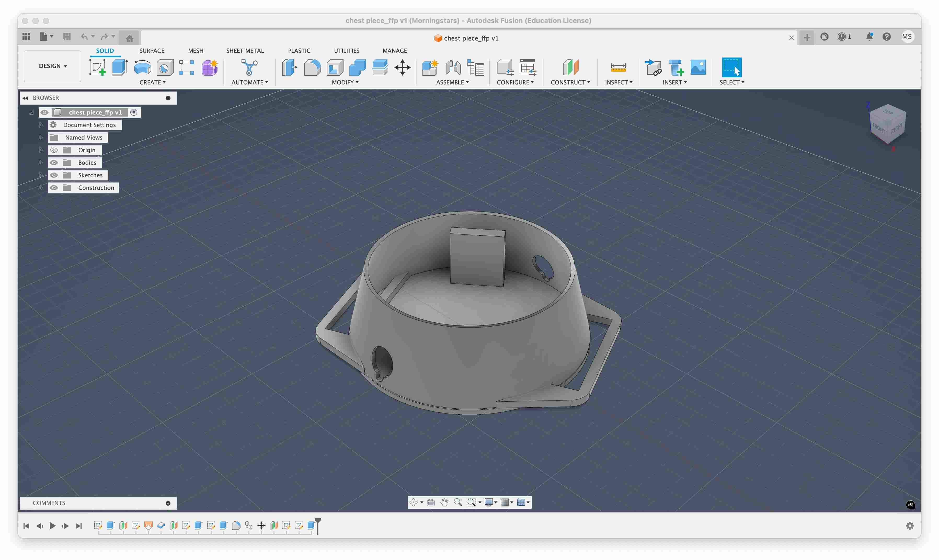This screenshot has height=560, width=939.
Task: Select the Joint tool
Action: (453, 67)
